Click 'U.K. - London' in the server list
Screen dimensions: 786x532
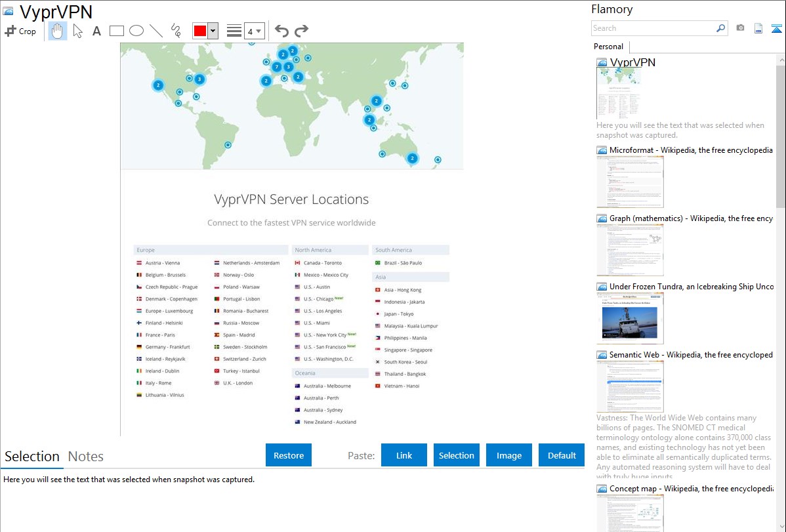click(238, 383)
